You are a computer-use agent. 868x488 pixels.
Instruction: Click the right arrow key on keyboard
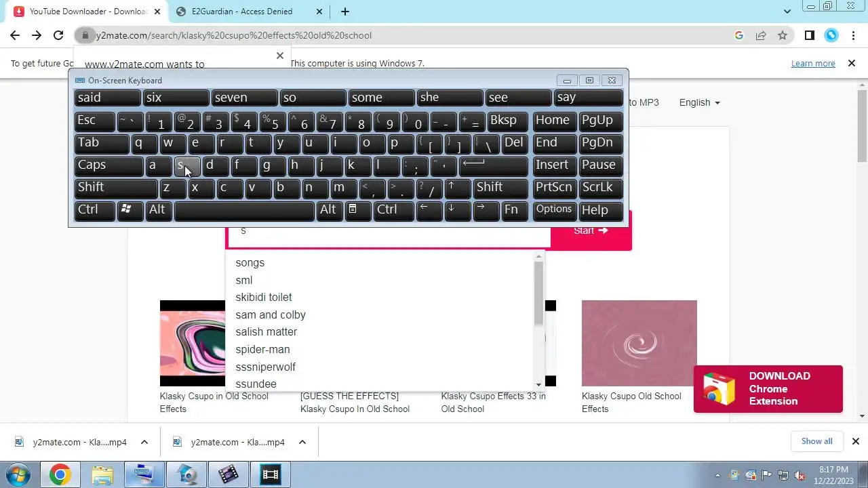486,210
